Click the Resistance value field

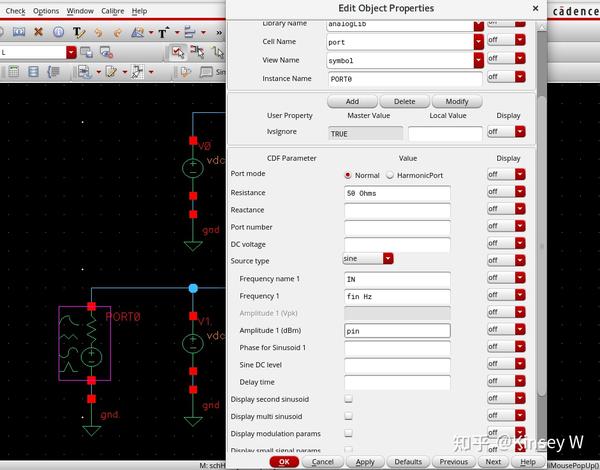point(397,193)
